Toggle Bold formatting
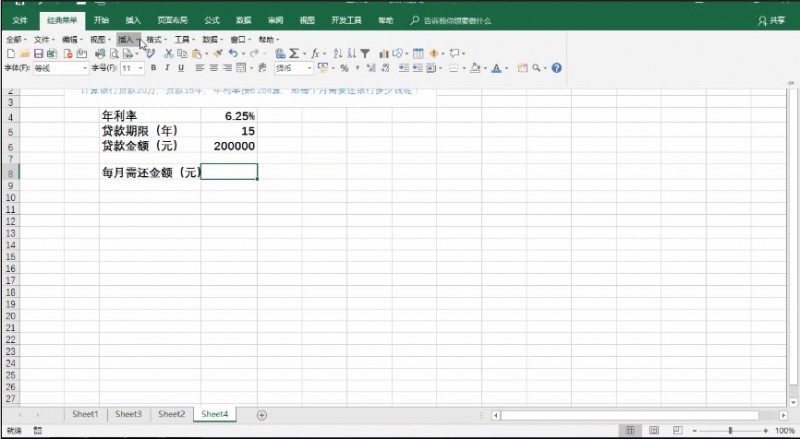800x439 pixels. (153, 68)
